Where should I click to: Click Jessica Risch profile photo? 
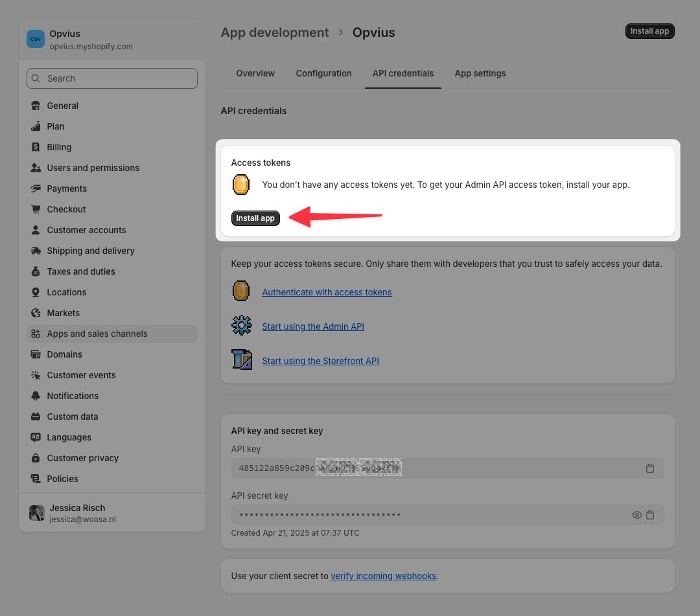pos(36,513)
